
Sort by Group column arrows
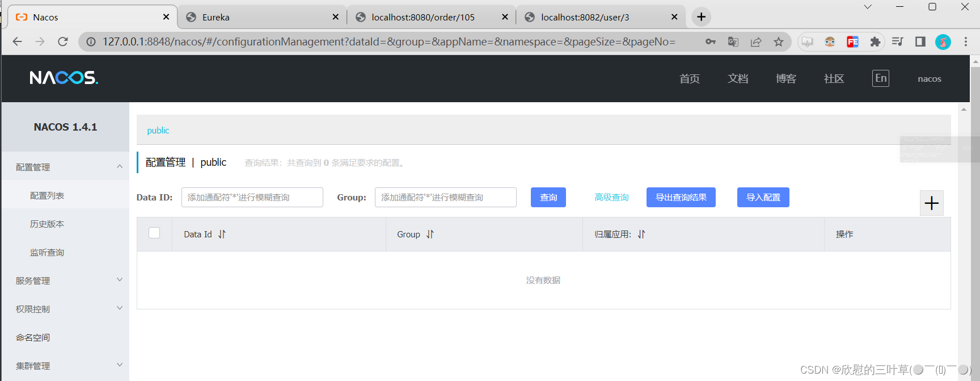tap(430, 234)
